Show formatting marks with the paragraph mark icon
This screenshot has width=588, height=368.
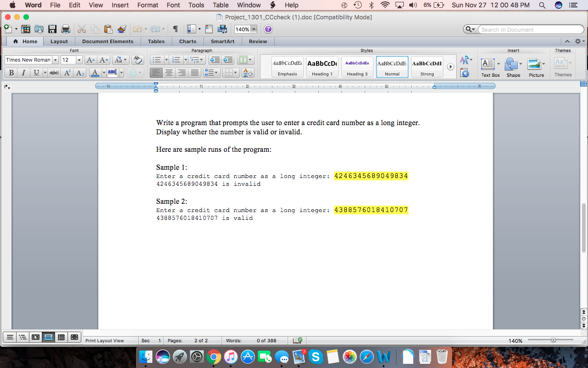coord(175,29)
